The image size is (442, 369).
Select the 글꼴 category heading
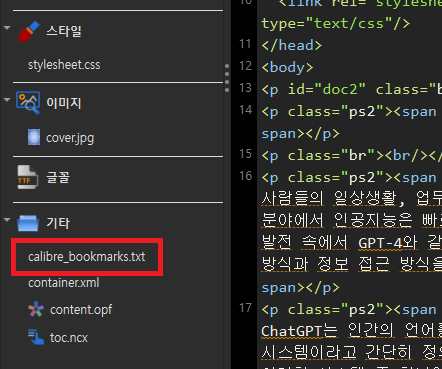[58, 177]
